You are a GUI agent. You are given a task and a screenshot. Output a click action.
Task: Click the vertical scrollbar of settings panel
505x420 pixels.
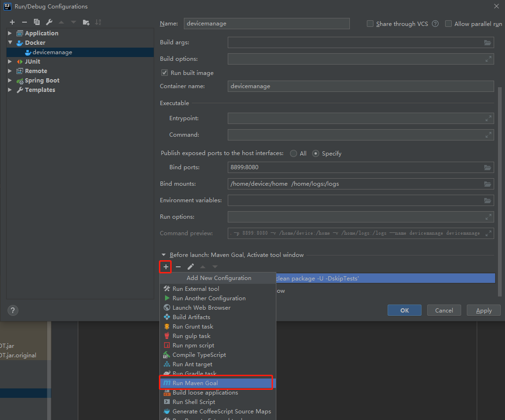click(500, 192)
